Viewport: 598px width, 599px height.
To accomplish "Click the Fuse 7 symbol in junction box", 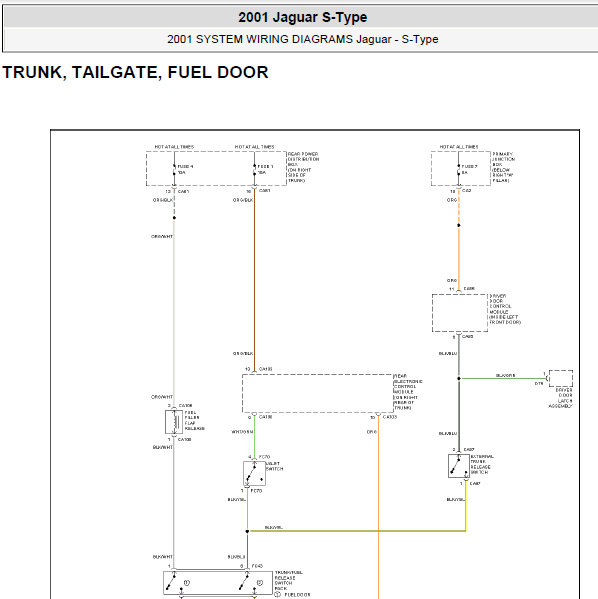I will (x=459, y=170).
